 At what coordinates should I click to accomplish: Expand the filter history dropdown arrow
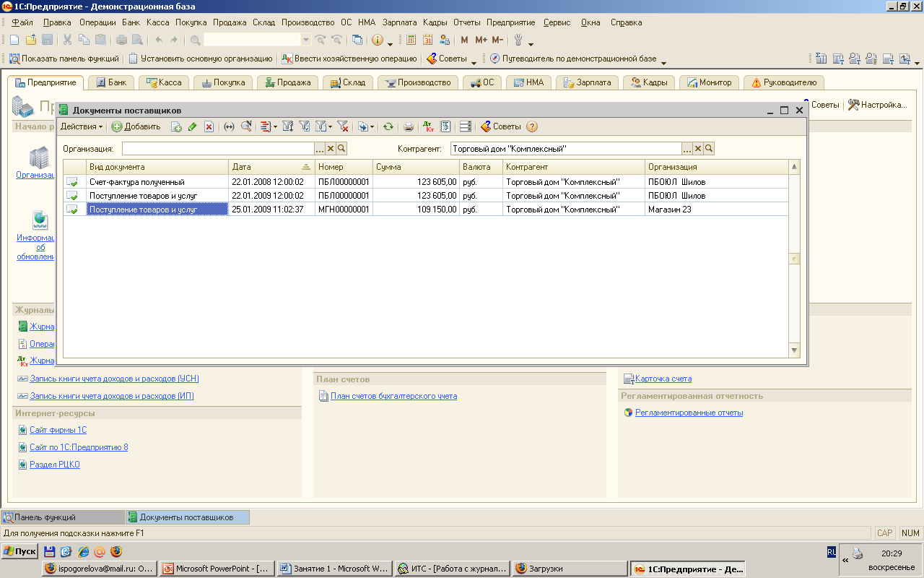tap(330, 126)
